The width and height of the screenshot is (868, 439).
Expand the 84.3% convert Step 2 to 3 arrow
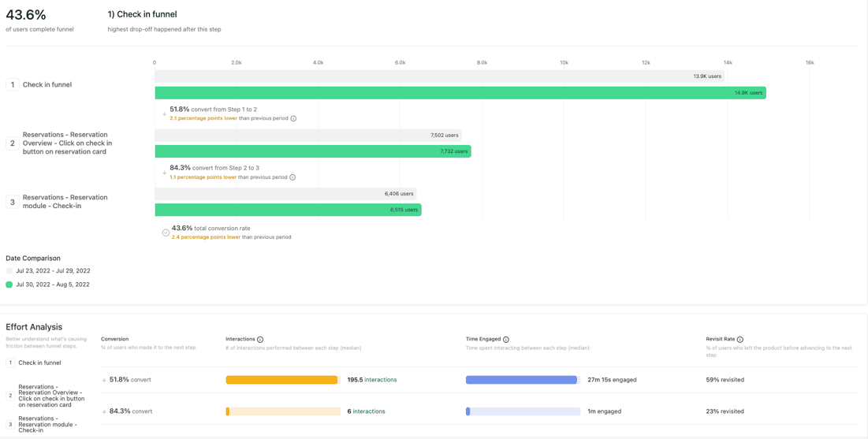coord(164,173)
